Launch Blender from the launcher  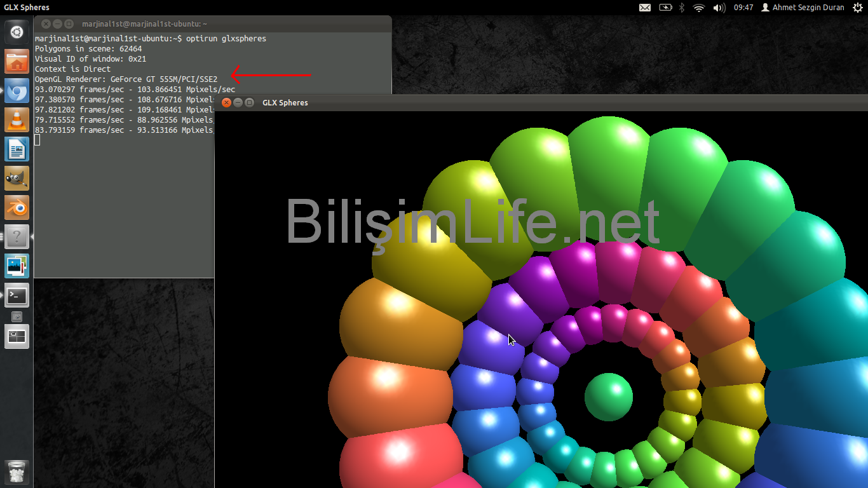pos(17,208)
